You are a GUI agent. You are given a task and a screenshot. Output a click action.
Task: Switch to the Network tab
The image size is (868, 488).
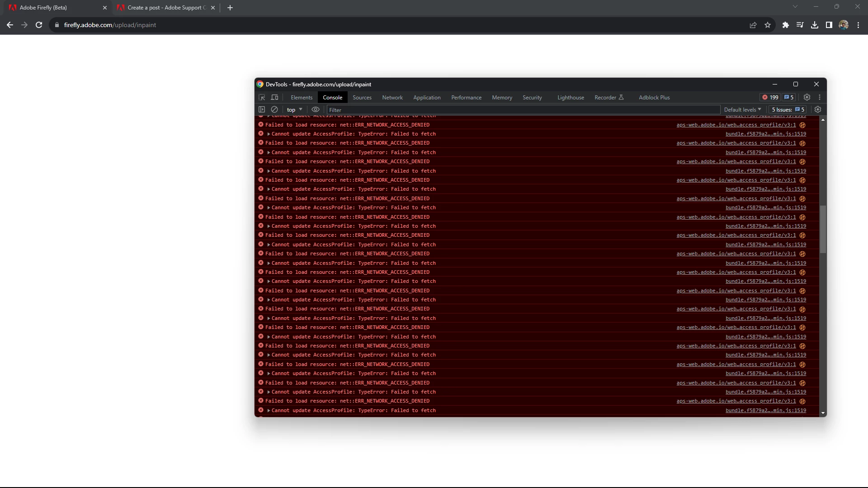point(392,98)
